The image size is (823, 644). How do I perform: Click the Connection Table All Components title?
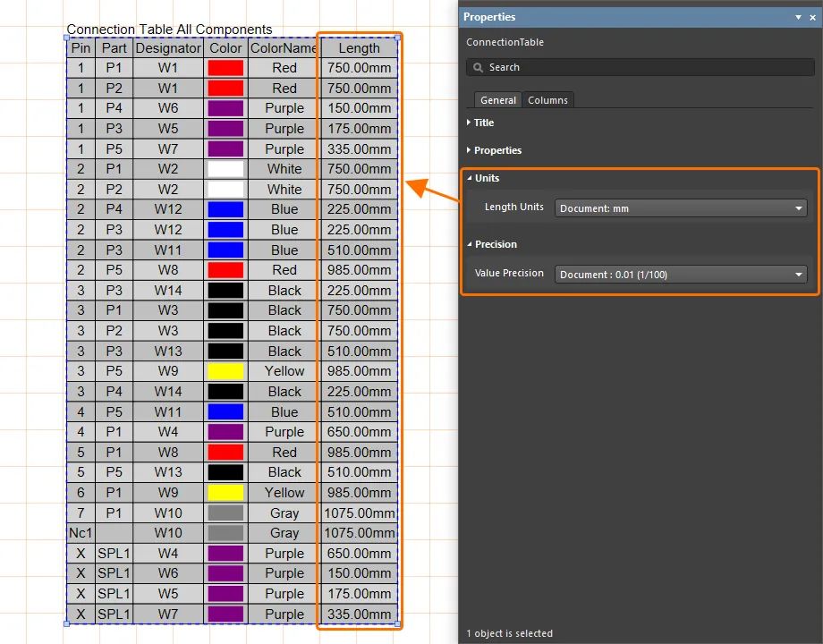170,30
